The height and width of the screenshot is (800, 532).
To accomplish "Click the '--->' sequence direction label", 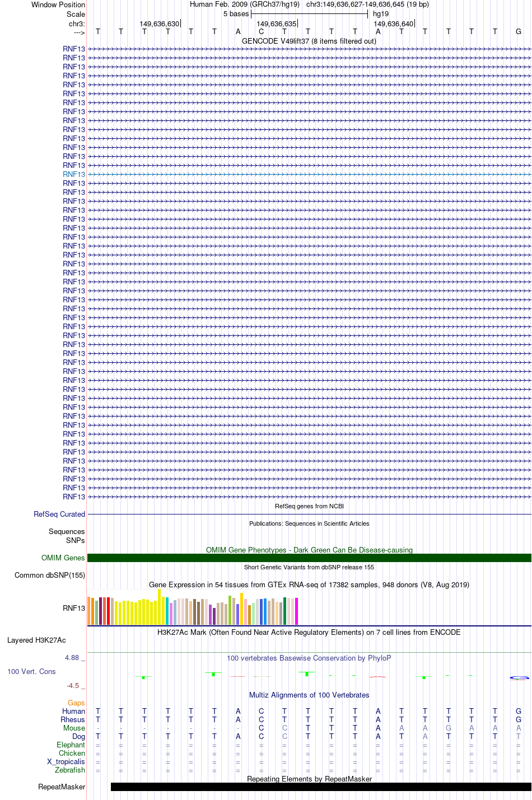I will coord(79,33).
